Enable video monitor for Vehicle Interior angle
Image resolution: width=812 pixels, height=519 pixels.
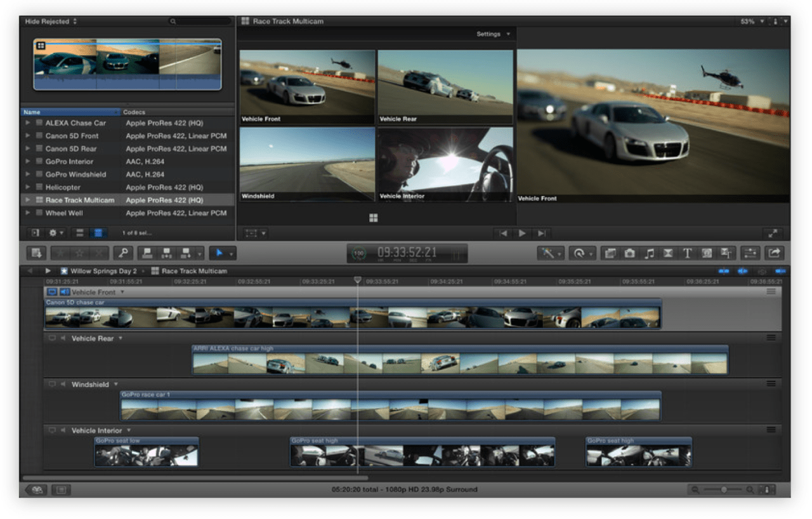coord(52,430)
